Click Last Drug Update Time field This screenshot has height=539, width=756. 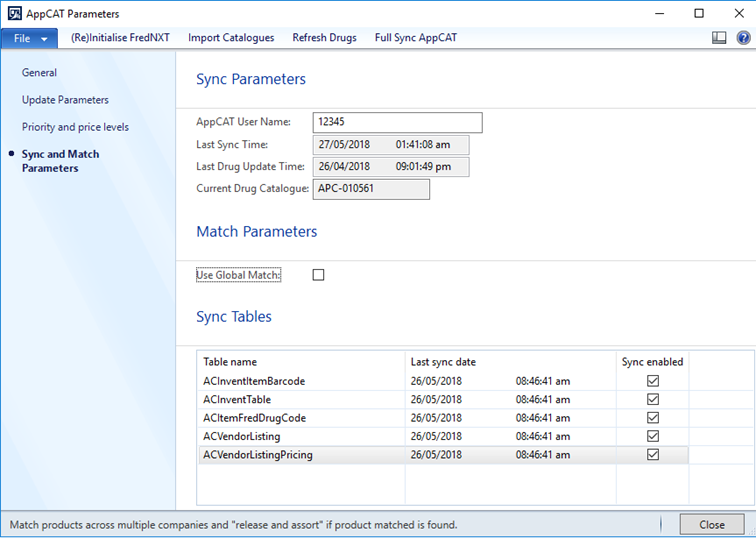(x=391, y=167)
